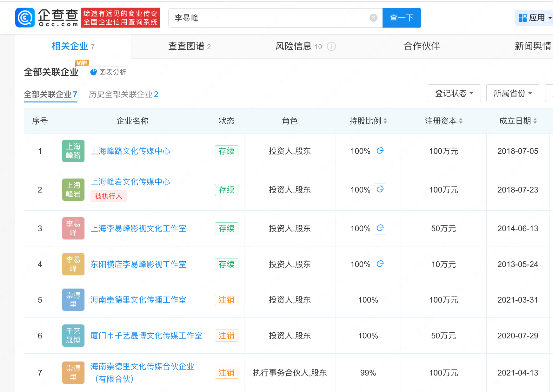Click shareholding chart icon for 上海峰岩文化传媒中心
This screenshot has height=392, width=553.
[x=380, y=189]
